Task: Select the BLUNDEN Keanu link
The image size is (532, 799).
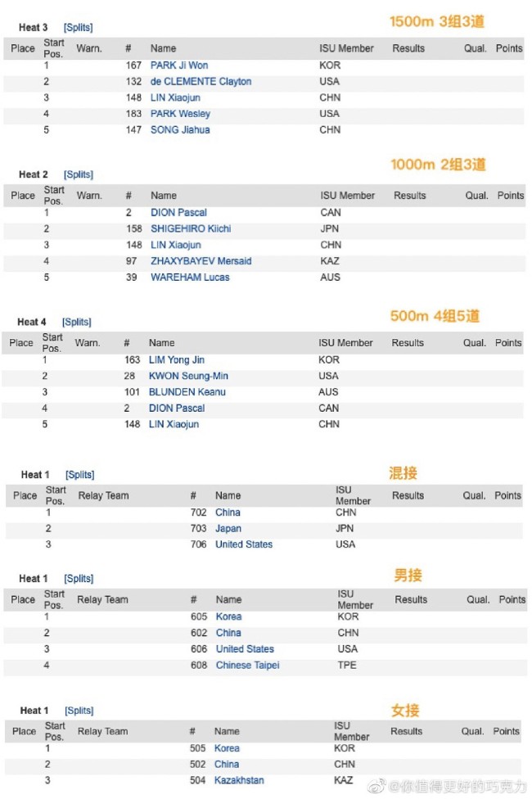Action: [x=187, y=392]
